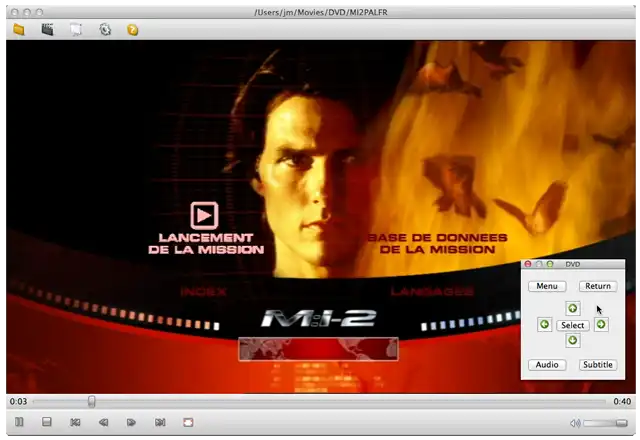Image resolution: width=640 pixels, height=440 pixels.
Task: Click the elapsed time 0:03 label
Action: 18,402
